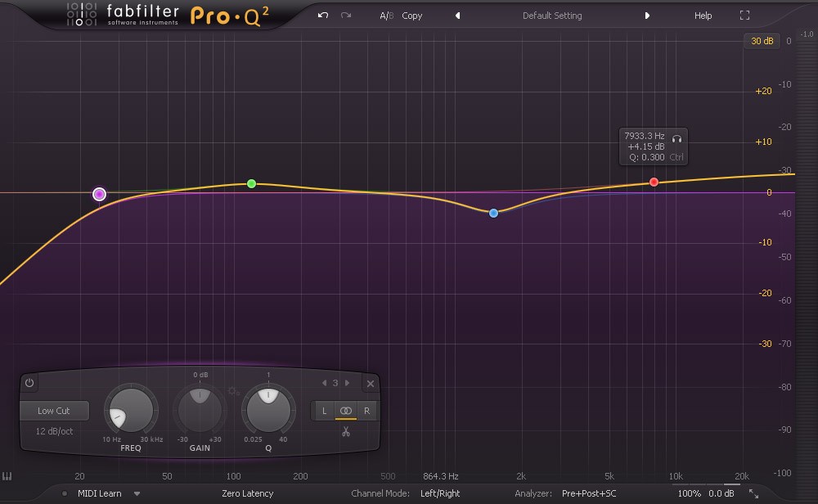Click the Q: 0.300 value in tooltip
818x504 pixels.
(646, 157)
